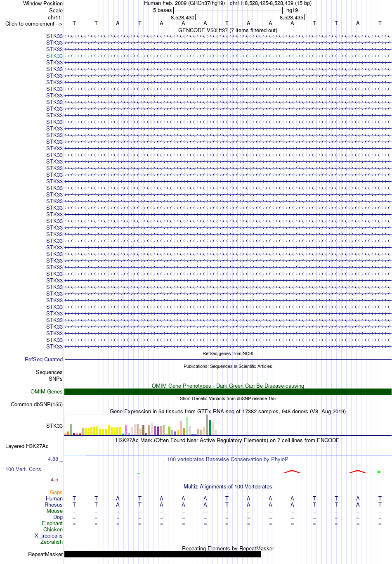Select the position text chr11:8,528,425-8,528,439 (15 bp)
Screen dimensions: 392x564
pyautogui.click(x=271, y=3)
